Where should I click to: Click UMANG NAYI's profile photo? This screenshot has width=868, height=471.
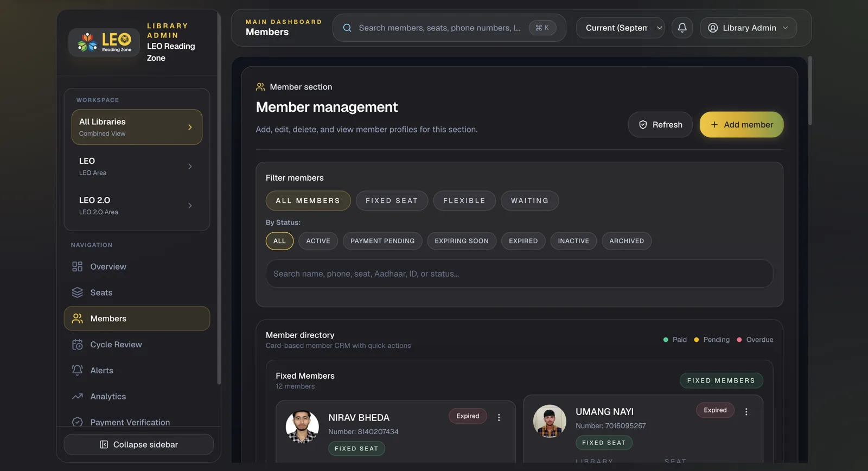click(550, 421)
